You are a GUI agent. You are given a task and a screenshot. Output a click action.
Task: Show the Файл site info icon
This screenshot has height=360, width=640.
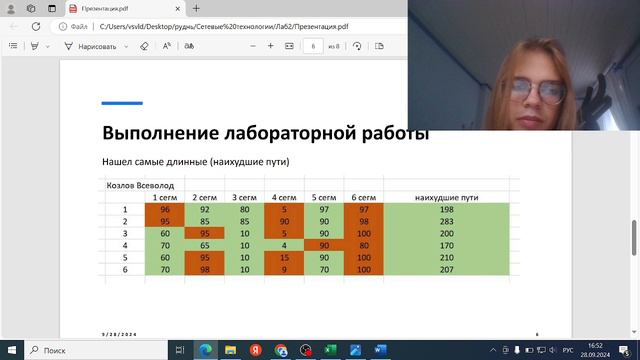(x=73, y=27)
